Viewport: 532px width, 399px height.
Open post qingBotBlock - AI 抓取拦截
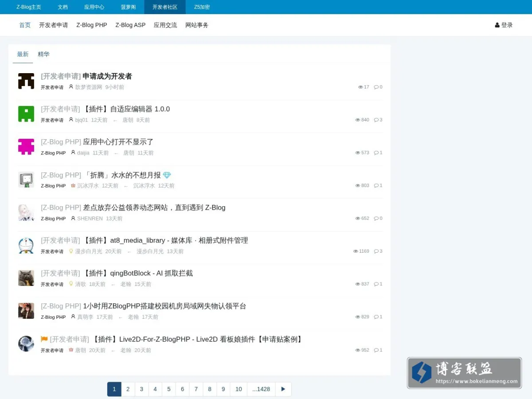[138, 273]
